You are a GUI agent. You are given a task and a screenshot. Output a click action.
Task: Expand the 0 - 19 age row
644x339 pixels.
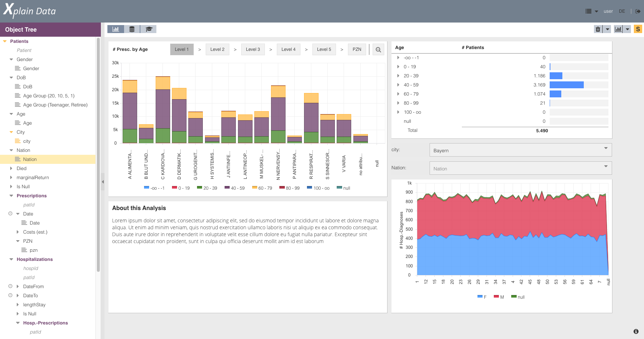point(398,66)
